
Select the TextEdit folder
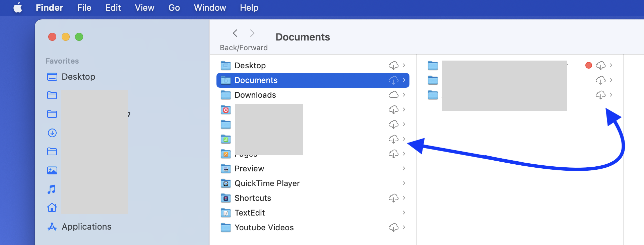click(x=313, y=213)
